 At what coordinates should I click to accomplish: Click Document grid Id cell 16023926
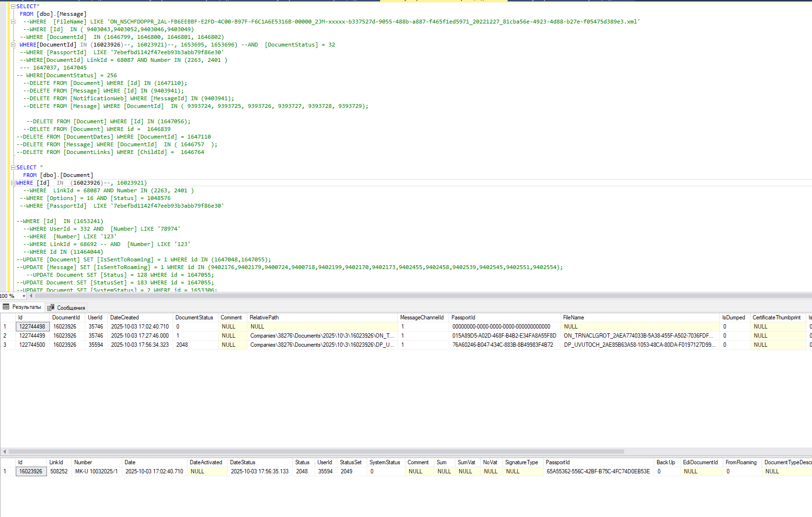click(32, 471)
